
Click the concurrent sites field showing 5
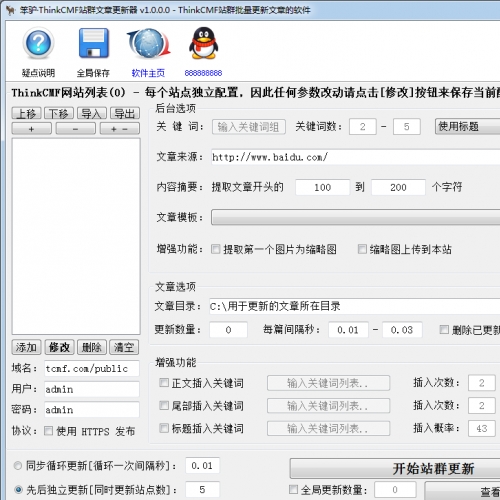coord(202,489)
